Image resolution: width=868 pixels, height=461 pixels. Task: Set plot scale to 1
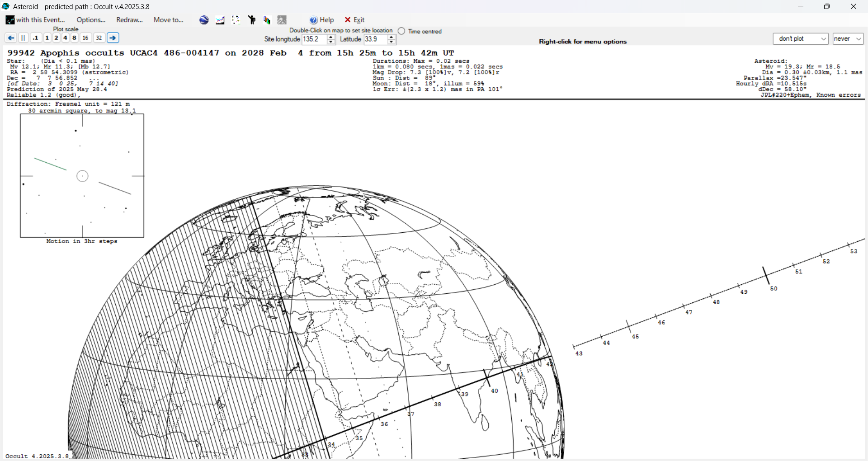pyautogui.click(x=47, y=38)
